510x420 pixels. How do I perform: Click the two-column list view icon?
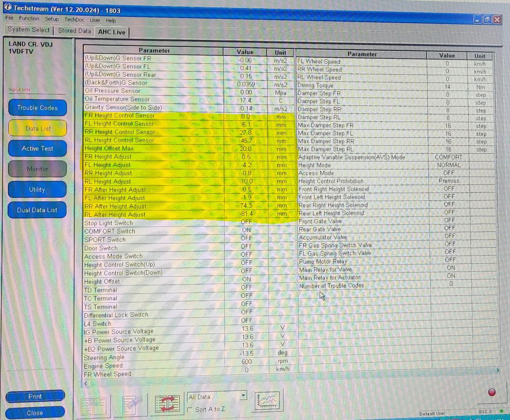point(94,406)
